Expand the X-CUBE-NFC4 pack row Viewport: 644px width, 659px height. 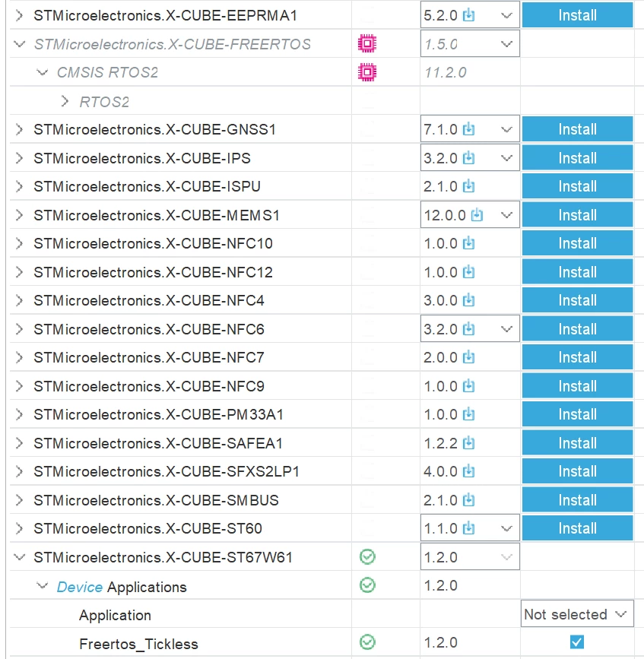[19, 300]
